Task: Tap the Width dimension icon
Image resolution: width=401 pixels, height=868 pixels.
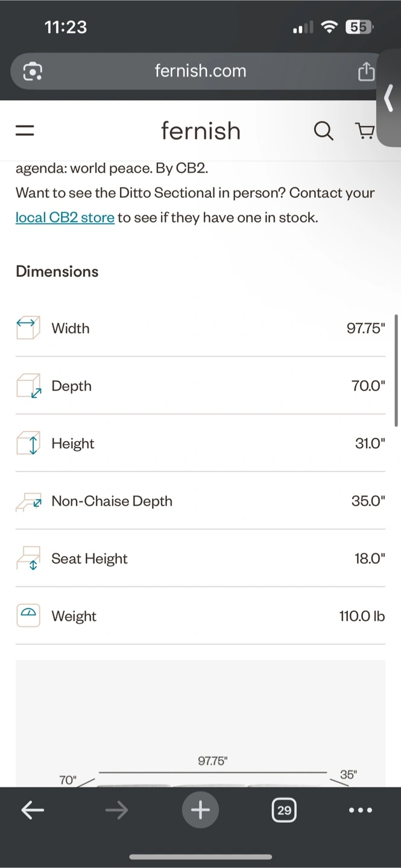Action: pyautogui.click(x=28, y=328)
